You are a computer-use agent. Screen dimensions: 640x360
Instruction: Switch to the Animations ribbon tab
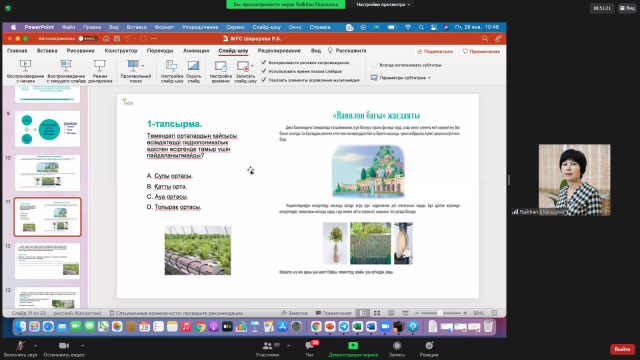coord(196,51)
